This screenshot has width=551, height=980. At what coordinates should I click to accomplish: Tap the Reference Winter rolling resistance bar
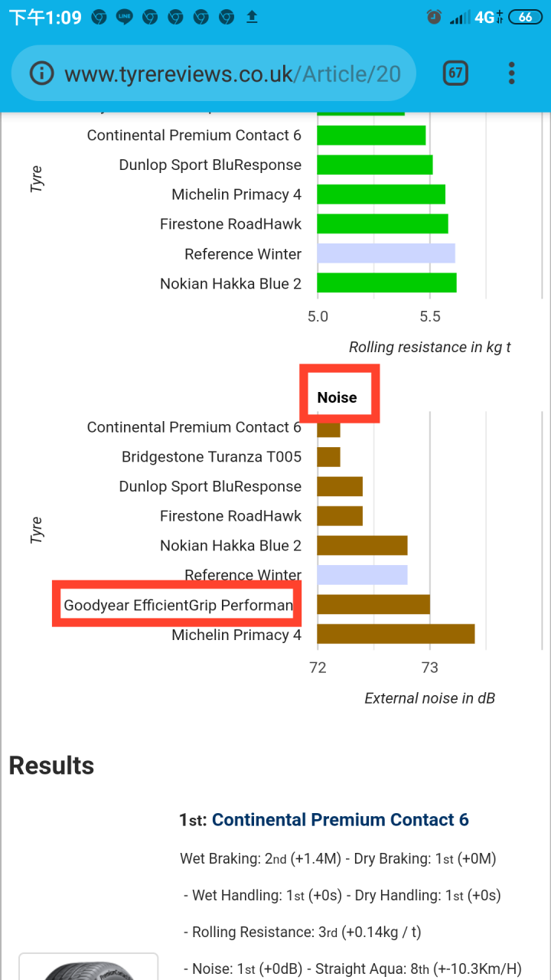click(x=386, y=253)
